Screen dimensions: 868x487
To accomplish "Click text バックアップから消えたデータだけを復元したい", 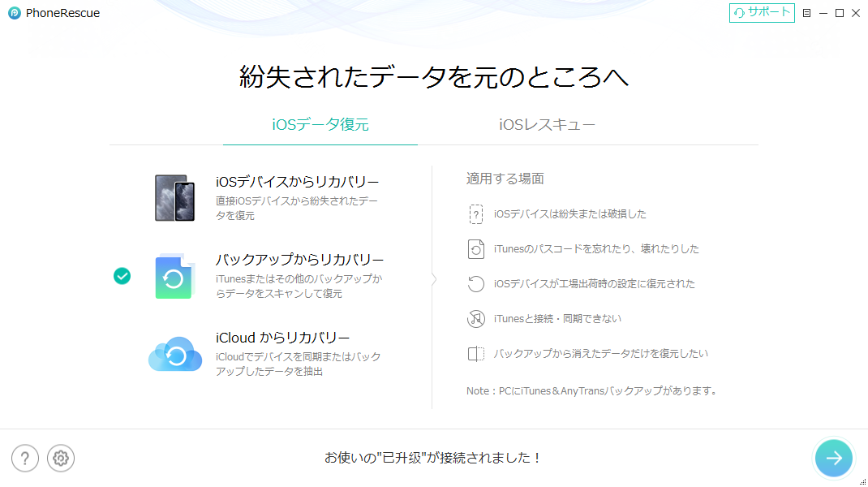I will pos(600,353).
